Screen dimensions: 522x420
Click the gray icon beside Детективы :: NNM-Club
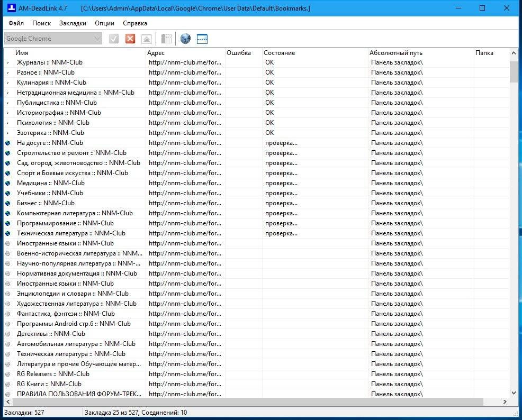click(x=7, y=334)
